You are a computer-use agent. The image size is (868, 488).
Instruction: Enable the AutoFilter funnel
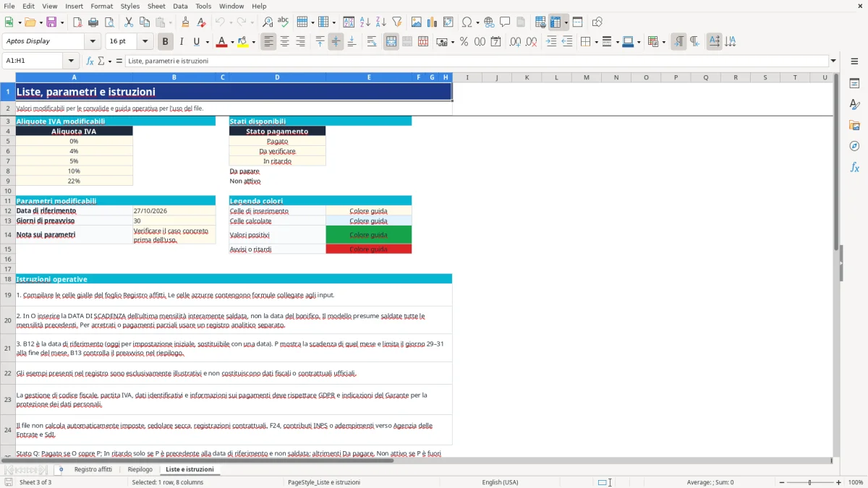pos(397,22)
